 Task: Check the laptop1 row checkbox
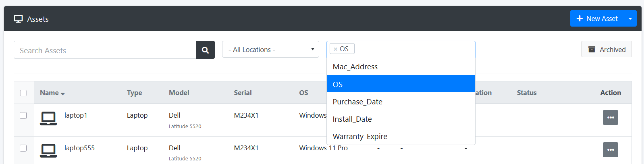point(23,116)
